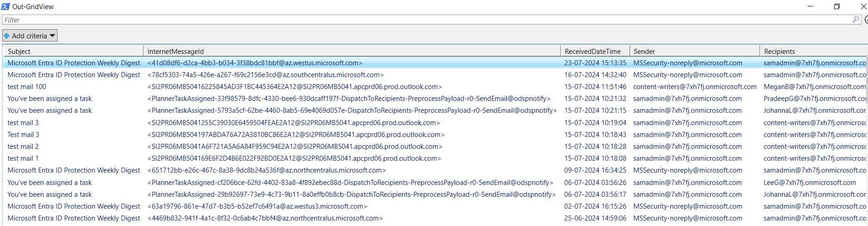
Task: Select the lowercase 'test mail 3' row
Action: 435,123
